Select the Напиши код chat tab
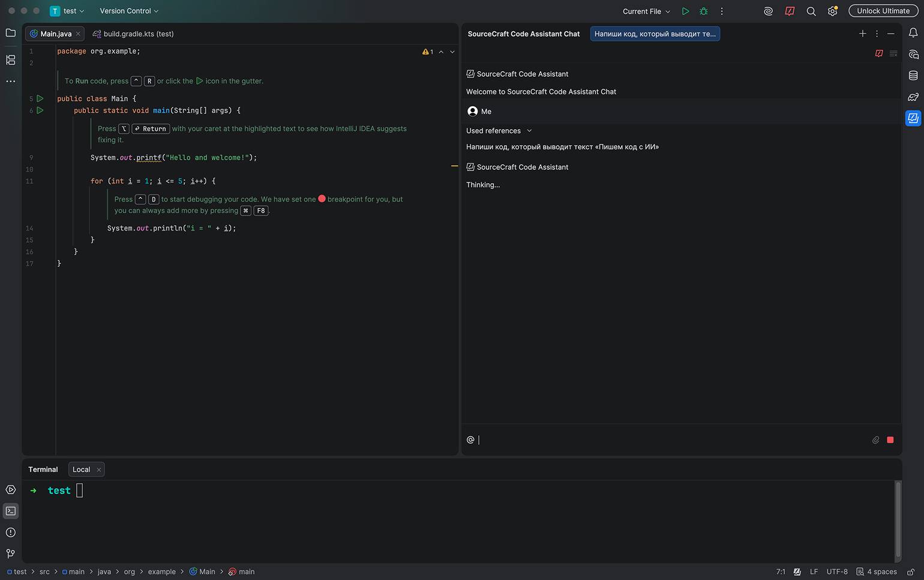Image resolution: width=924 pixels, height=580 pixels. pos(655,34)
